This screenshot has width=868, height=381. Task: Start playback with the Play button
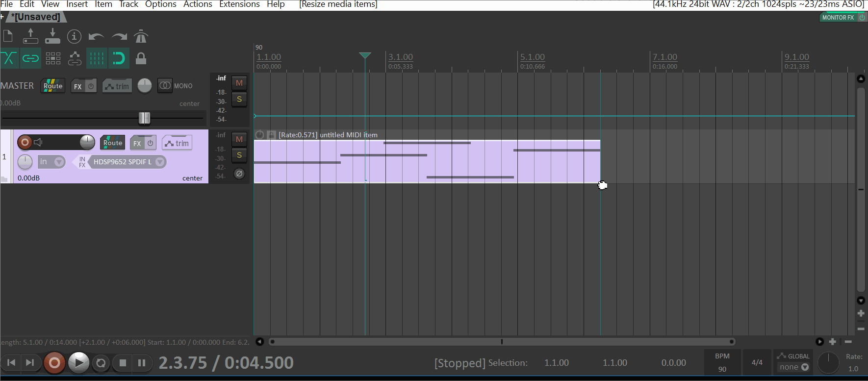(78, 363)
